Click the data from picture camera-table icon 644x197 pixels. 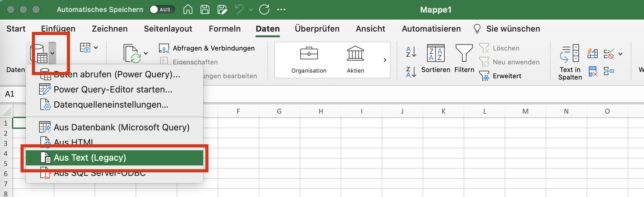85,48
